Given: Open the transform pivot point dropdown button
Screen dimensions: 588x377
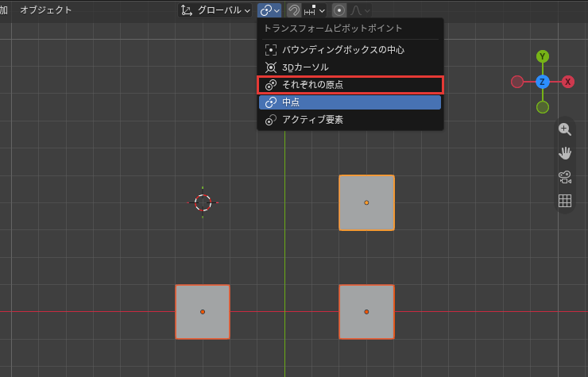Looking at the screenshot, I should tap(269, 10).
